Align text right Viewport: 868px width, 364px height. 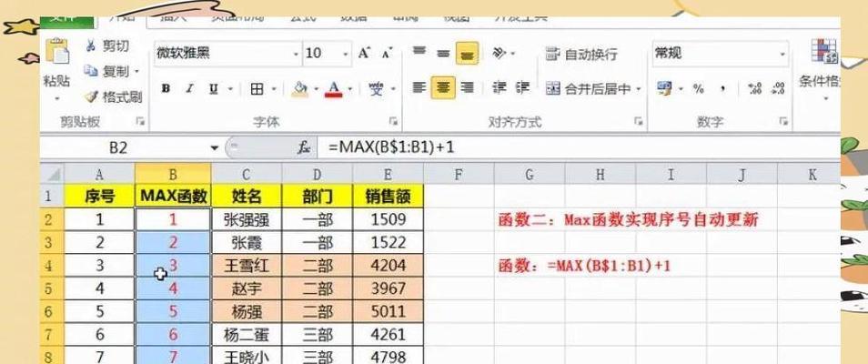pyautogui.click(x=468, y=87)
